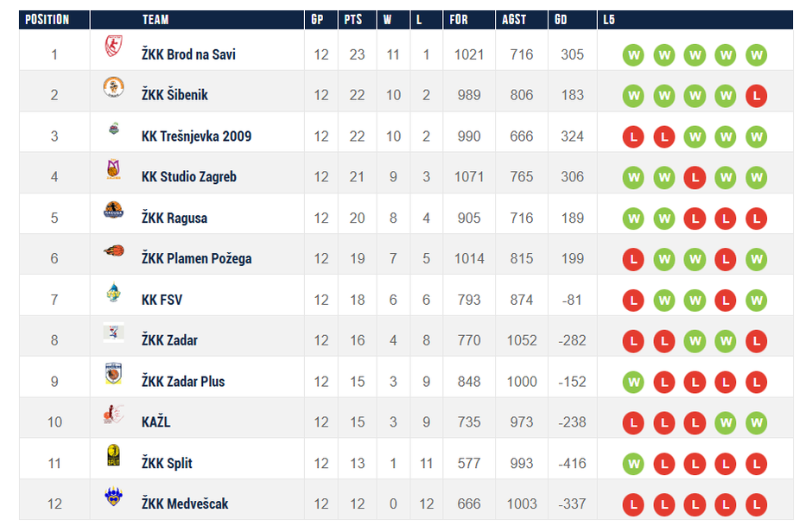Click the ŽKK Zadar Plus logo
812x532 pixels.
(x=113, y=374)
